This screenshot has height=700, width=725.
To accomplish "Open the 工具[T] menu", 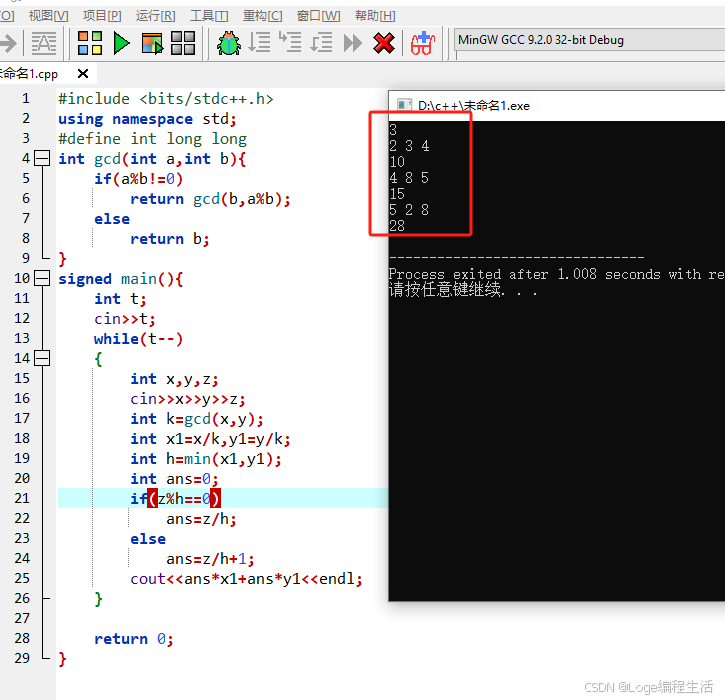I will click(209, 16).
